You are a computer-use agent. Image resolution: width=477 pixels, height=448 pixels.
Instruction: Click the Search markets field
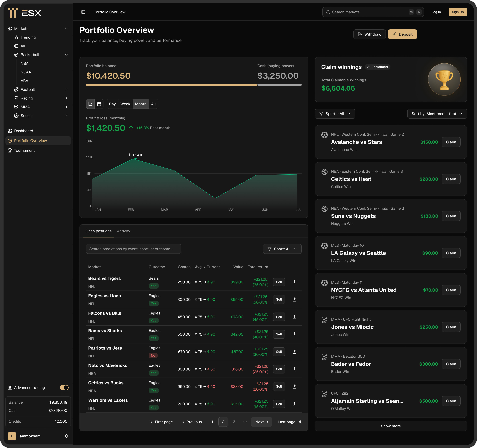pos(373,12)
